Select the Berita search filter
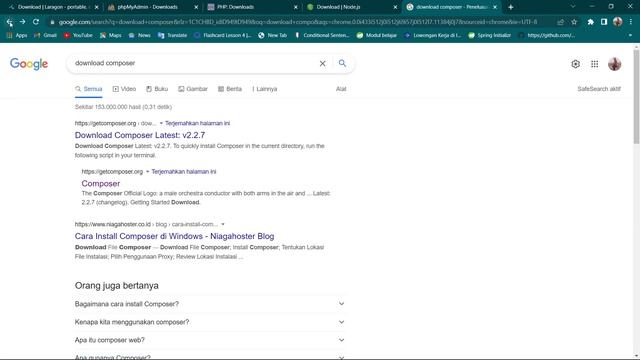Screen dimensions: 640x360 [230, 89]
